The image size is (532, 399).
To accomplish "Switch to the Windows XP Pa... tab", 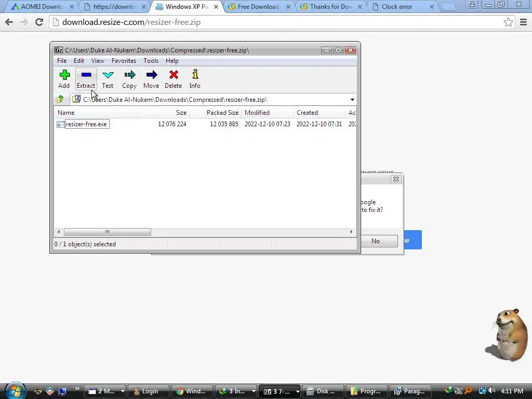I will click(x=186, y=6).
